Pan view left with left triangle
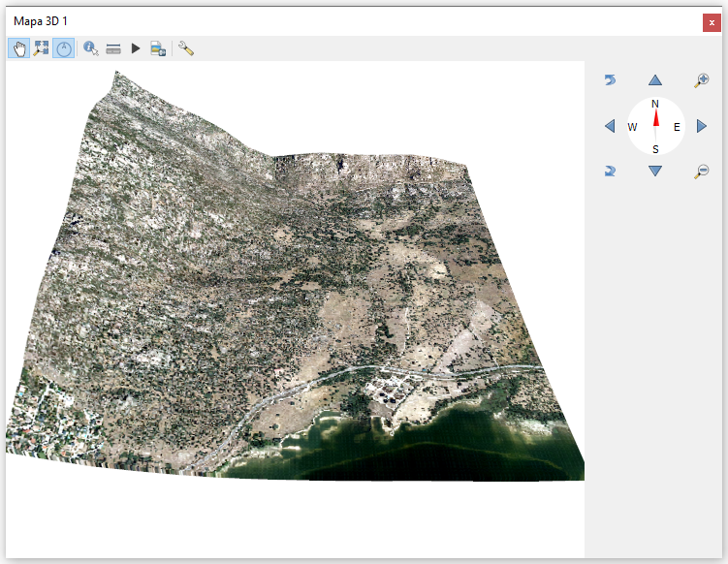Screen dimensions: 728x564 click(x=610, y=126)
